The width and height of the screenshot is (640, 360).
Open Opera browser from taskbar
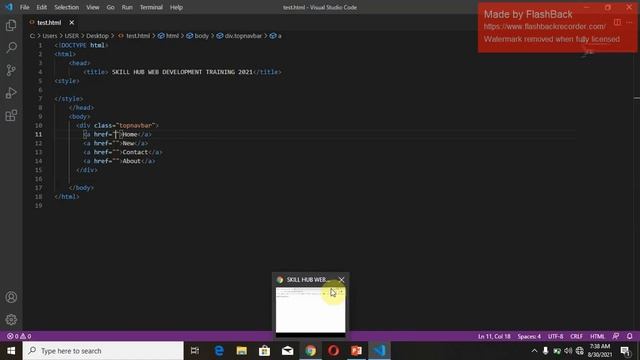point(333,351)
